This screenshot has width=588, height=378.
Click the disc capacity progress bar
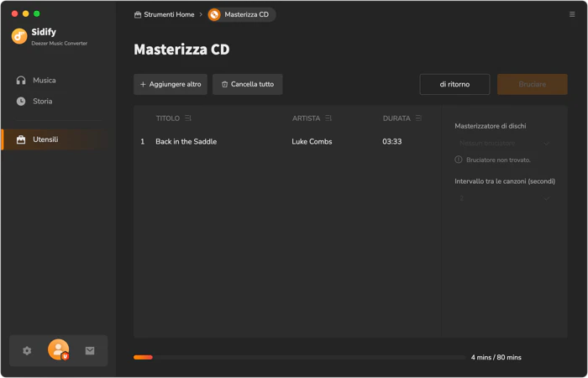[300, 357]
